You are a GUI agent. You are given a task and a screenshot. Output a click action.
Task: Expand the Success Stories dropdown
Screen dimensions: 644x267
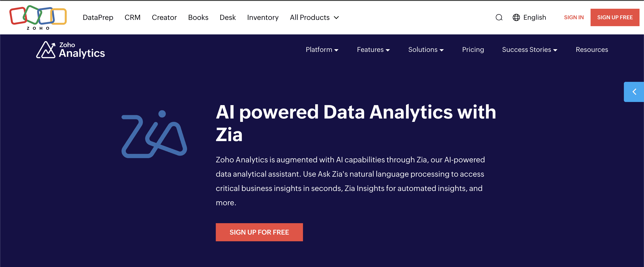(529, 49)
